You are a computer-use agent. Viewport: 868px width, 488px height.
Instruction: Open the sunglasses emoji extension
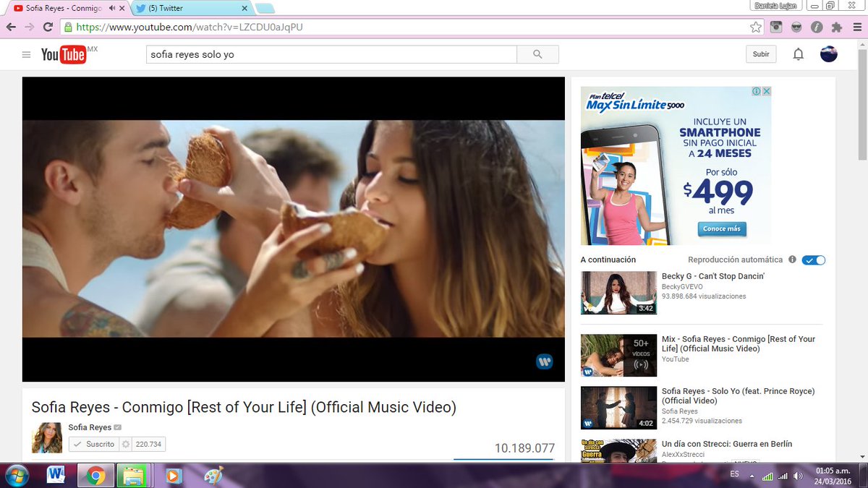796,27
